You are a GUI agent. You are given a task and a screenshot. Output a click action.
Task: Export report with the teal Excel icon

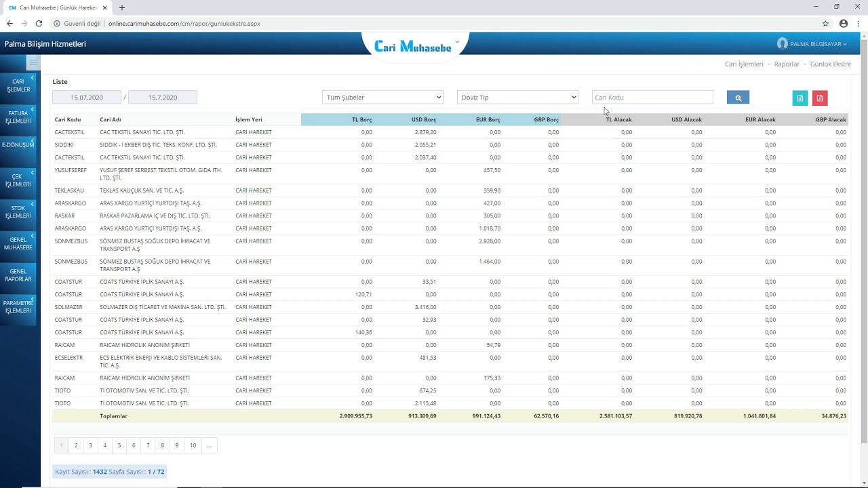pyautogui.click(x=800, y=98)
